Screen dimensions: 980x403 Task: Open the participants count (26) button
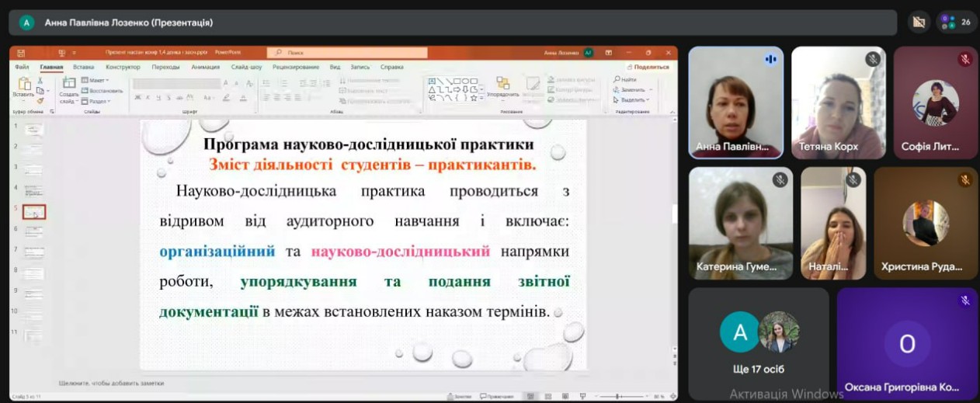click(x=956, y=23)
